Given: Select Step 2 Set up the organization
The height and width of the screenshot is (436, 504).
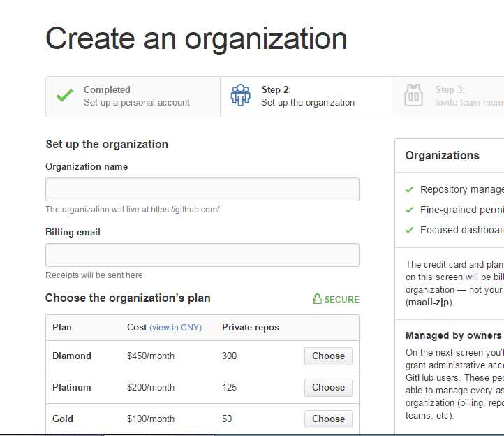Looking at the screenshot, I should [x=307, y=96].
